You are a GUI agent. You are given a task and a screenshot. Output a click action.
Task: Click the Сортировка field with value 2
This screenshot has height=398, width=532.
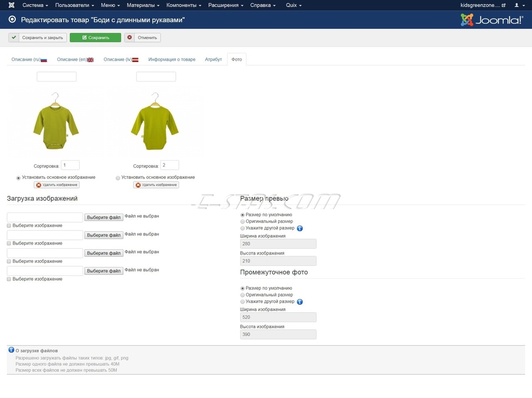(x=170, y=165)
